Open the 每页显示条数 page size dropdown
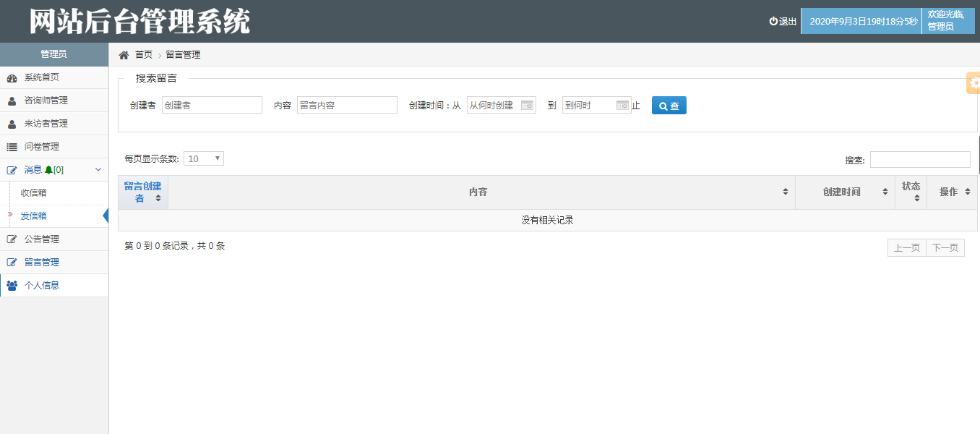The image size is (980, 434). [x=203, y=158]
